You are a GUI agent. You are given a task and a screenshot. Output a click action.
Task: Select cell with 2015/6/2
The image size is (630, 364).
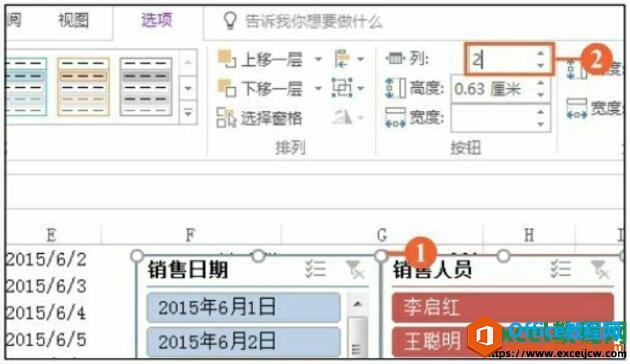tap(46, 260)
